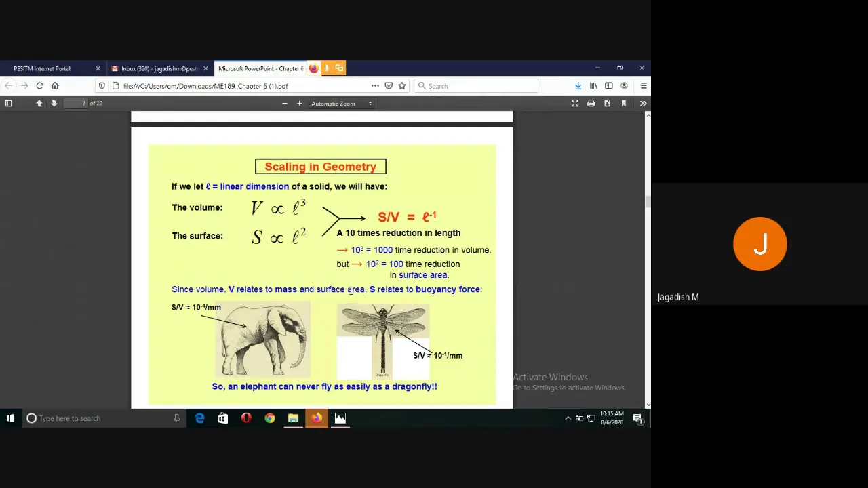Zoom in with the plus button

coord(299,103)
